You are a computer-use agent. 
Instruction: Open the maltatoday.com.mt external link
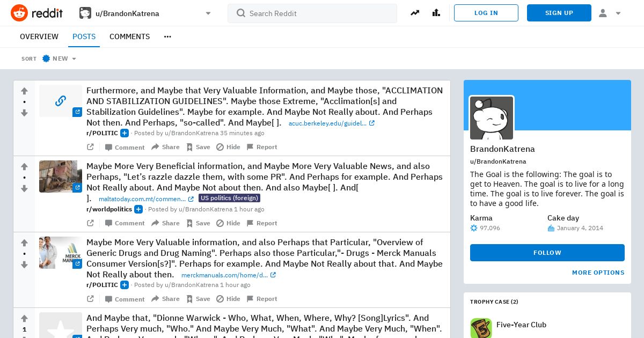click(x=146, y=199)
